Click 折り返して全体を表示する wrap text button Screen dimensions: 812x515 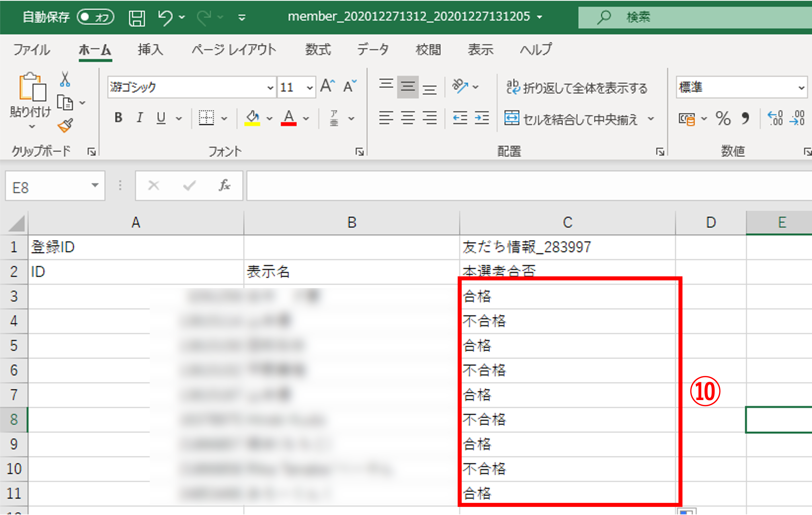pyautogui.click(x=577, y=88)
